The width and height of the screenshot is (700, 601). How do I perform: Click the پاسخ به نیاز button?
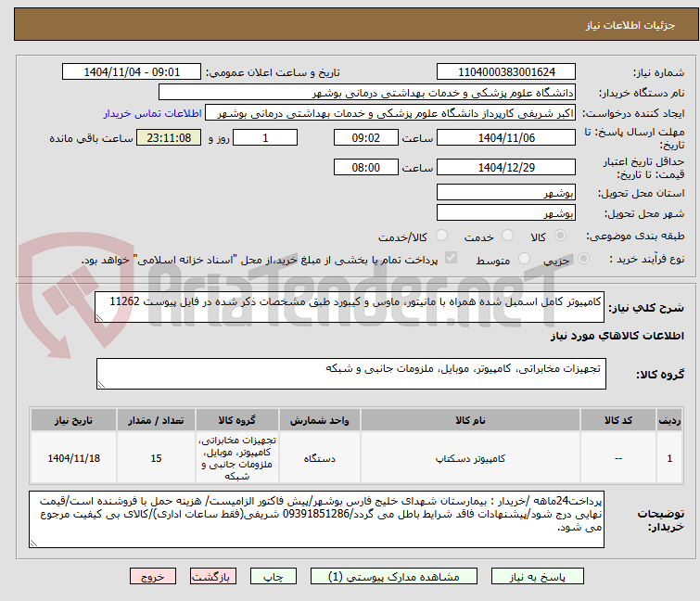[538, 577]
